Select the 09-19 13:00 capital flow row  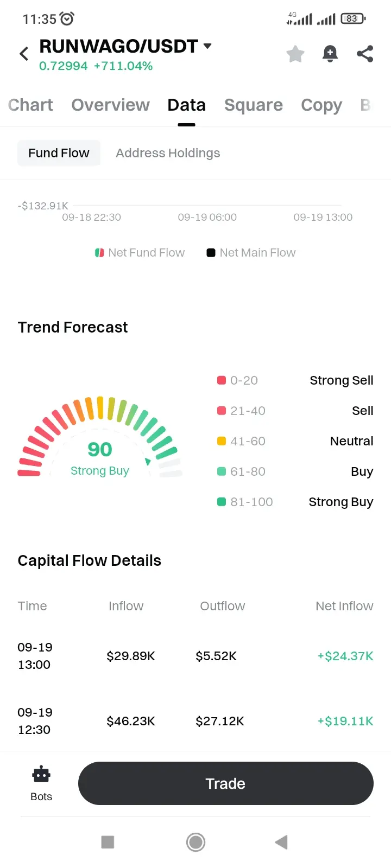point(195,656)
